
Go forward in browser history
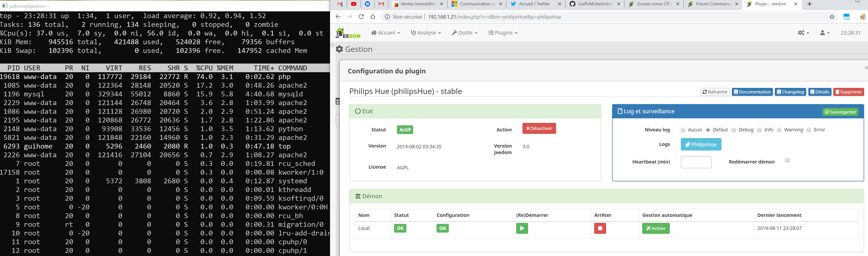coord(349,17)
